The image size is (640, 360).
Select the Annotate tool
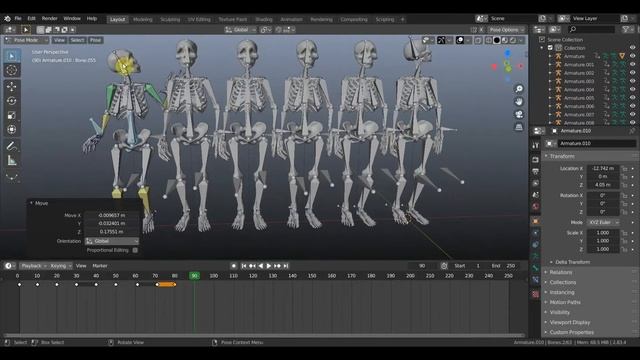12,146
